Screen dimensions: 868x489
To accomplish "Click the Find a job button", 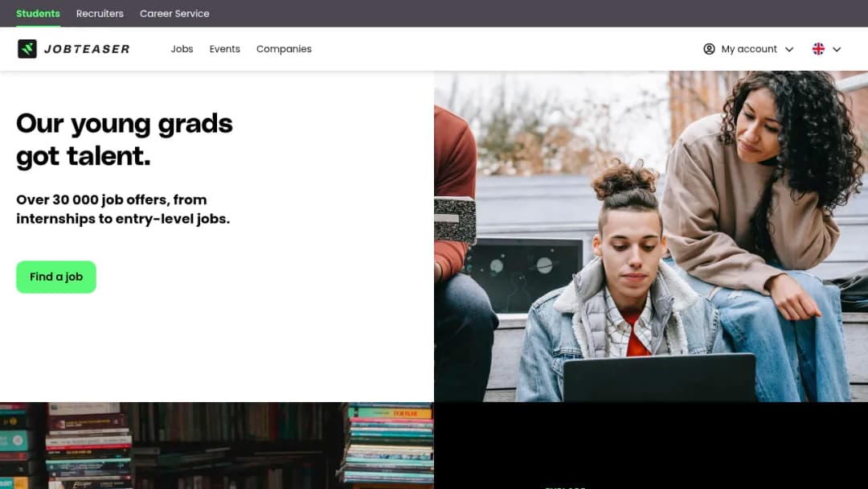I will pyautogui.click(x=56, y=277).
